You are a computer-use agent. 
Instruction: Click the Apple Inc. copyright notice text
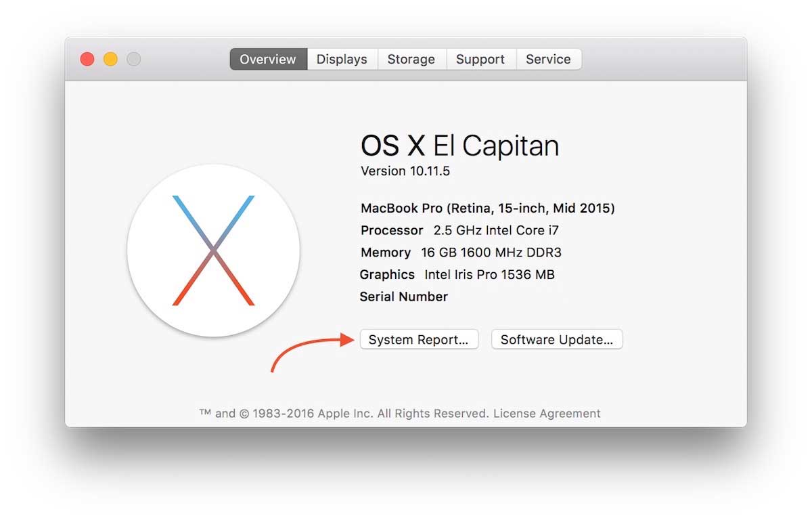[343, 413]
